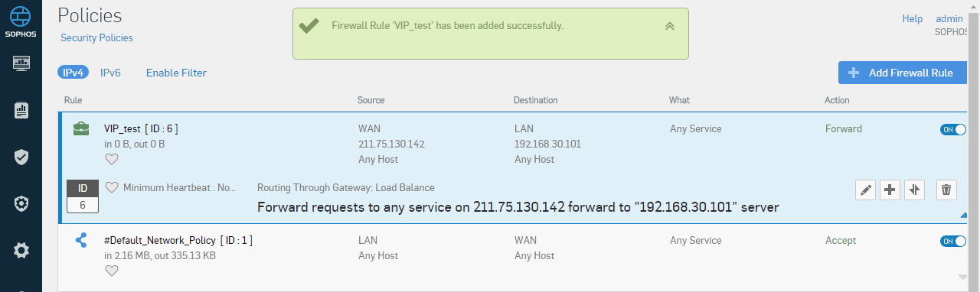
Task: Click Add Firewall Rule button
Action: [x=903, y=73]
